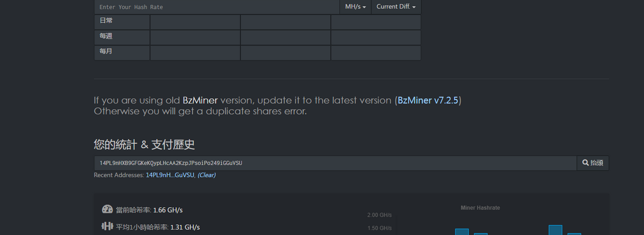Select the 每週 row label cell
644x235 pixels.
click(x=122, y=37)
